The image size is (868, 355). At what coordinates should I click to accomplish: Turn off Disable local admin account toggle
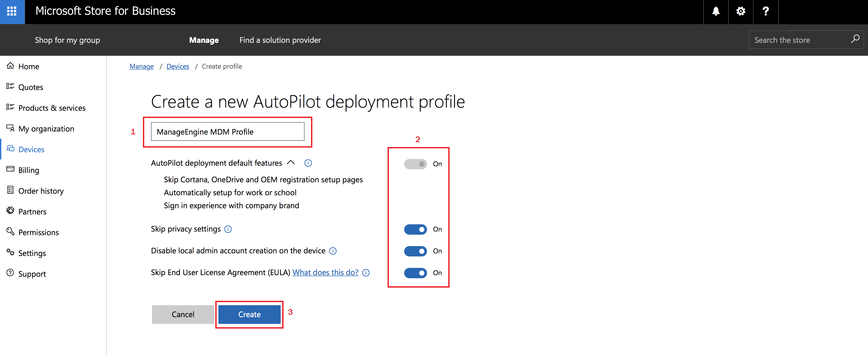point(415,251)
